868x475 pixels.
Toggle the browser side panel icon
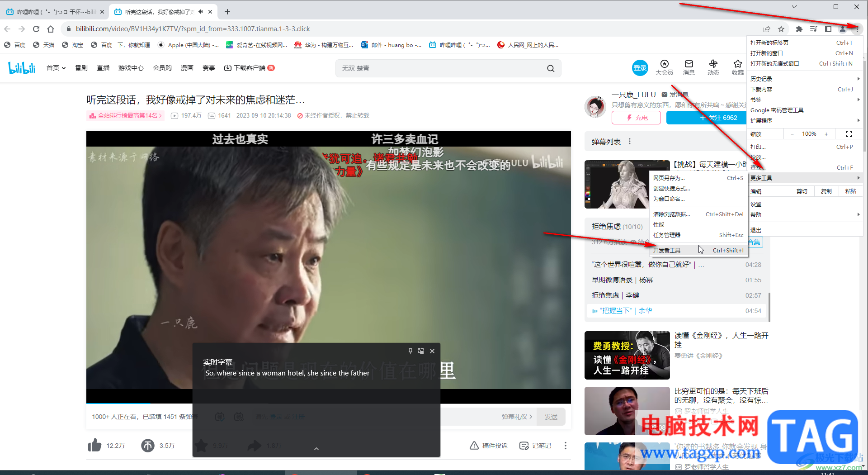pyautogui.click(x=828, y=29)
